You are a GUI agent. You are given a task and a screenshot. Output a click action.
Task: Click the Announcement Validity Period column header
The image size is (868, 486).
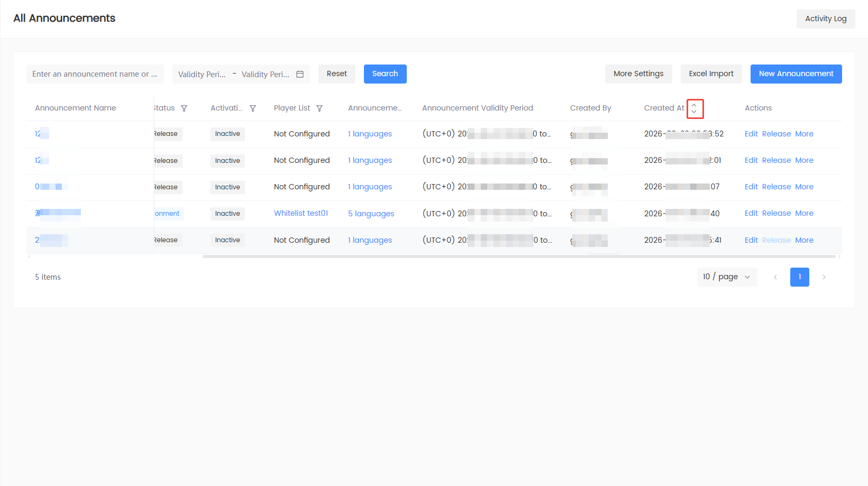478,108
